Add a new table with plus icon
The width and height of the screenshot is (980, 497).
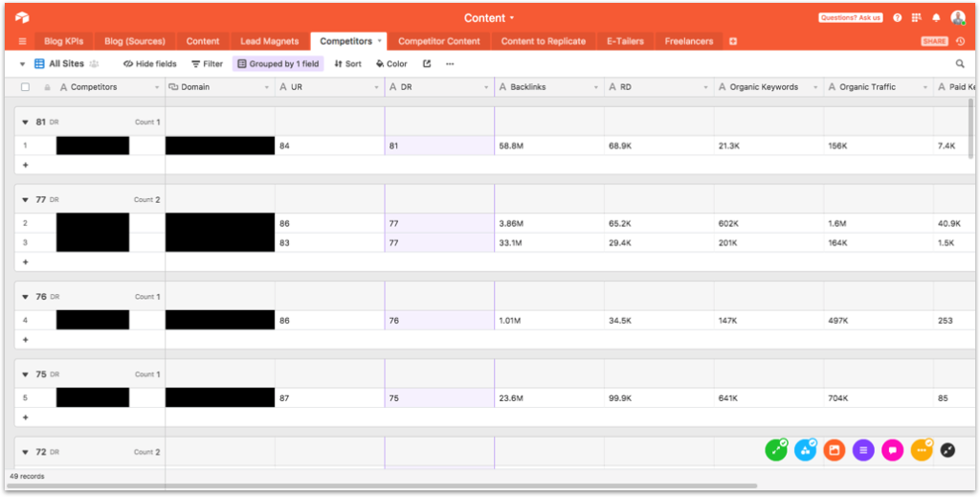(x=733, y=41)
